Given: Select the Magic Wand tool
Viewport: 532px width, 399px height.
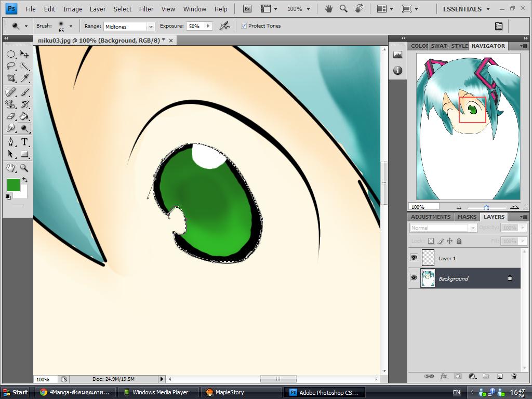Looking at the screenshot, I should (24, 66).
